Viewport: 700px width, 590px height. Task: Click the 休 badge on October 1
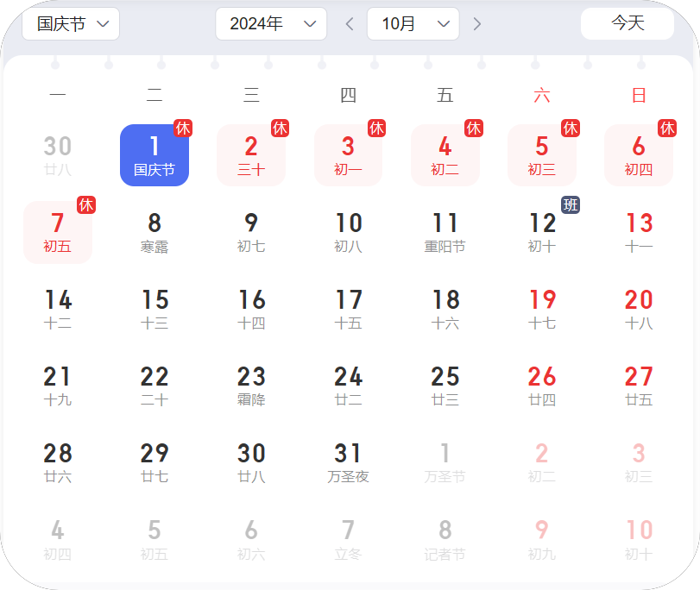[183, 128]
